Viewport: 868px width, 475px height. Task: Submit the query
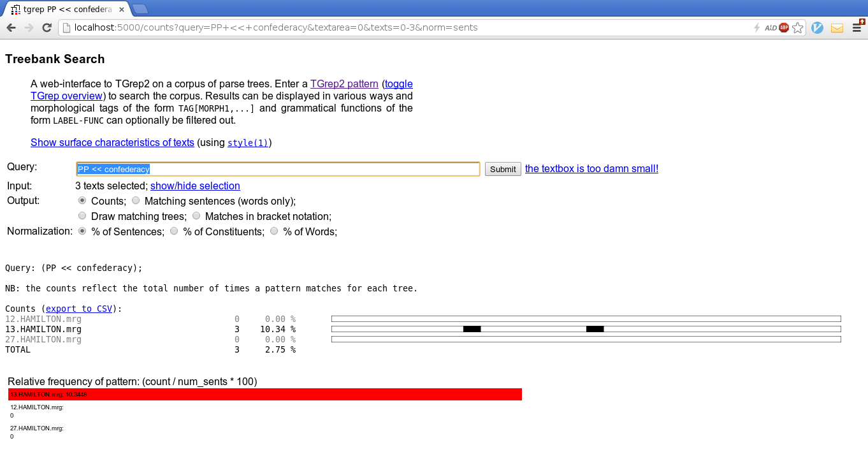pos(503,169)
